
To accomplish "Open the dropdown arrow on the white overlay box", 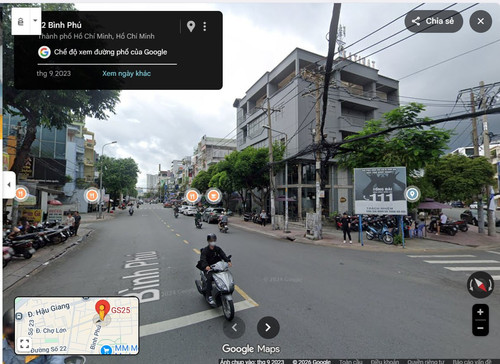I will (x=35, y=20).
